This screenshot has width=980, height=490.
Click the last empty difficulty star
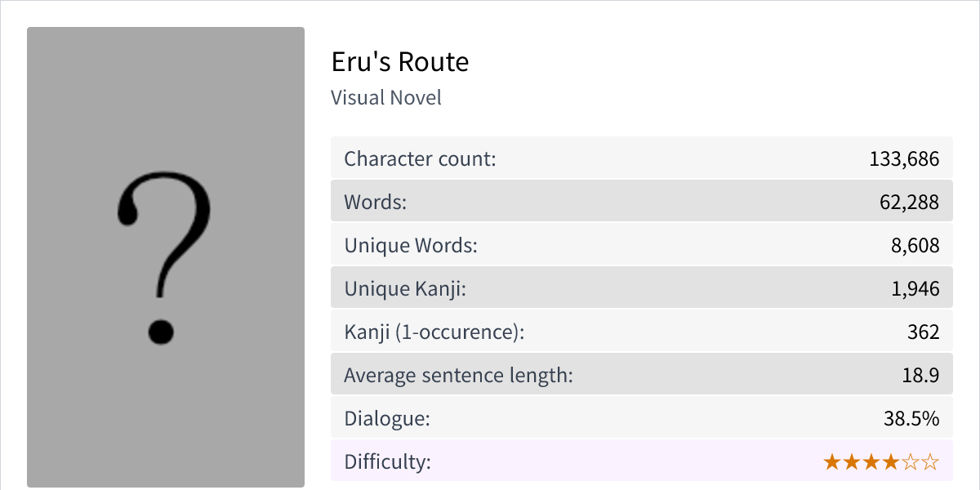pyautogui.click(x=931, y=462)
